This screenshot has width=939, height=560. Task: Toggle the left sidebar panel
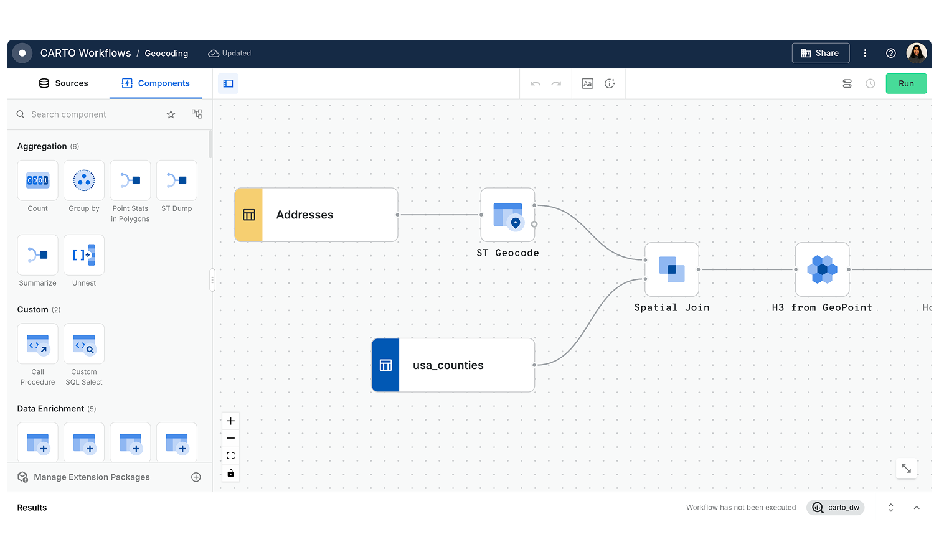pyautogui.click(x=228, y=83)
